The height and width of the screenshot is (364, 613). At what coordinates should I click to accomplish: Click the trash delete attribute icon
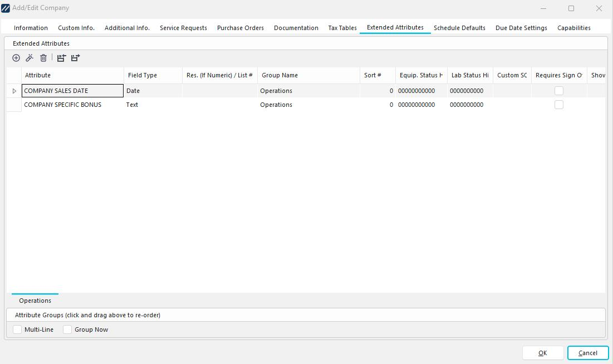[x=43, y=58]
